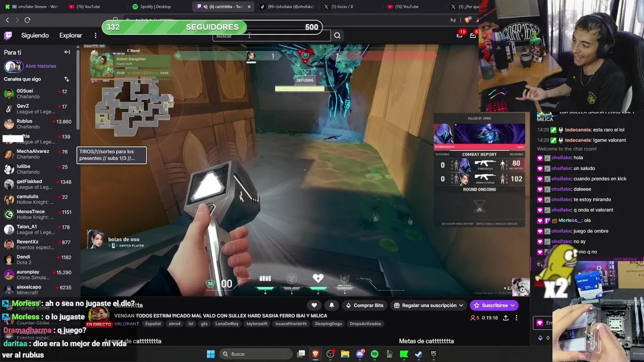Image resolution: width=644 pixels, height=362 pixels.
Task: Click the DropsActivados tag
Action: point(365,324)
